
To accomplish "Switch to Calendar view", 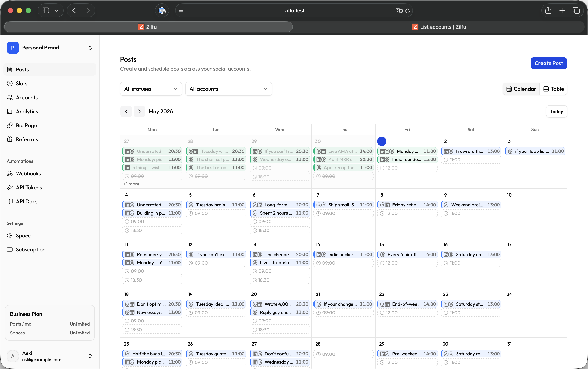I will [x=521, y=89].
